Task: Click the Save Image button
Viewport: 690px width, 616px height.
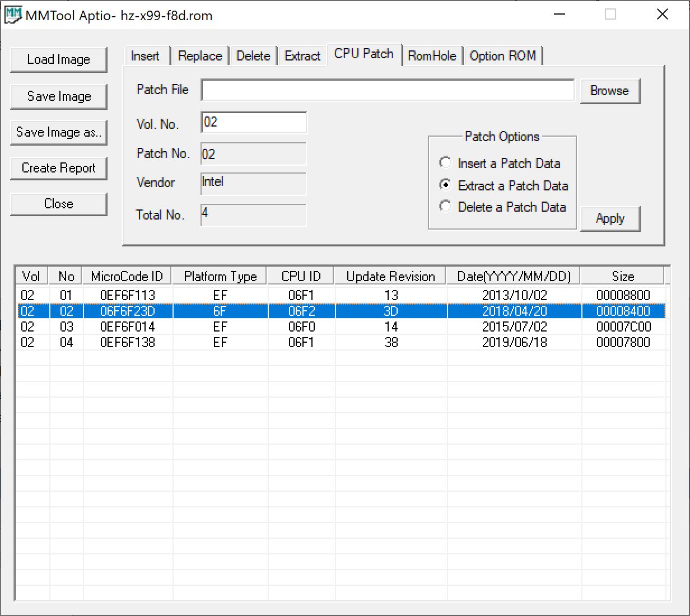Action: pyautogui.click(x=59, y=96)
